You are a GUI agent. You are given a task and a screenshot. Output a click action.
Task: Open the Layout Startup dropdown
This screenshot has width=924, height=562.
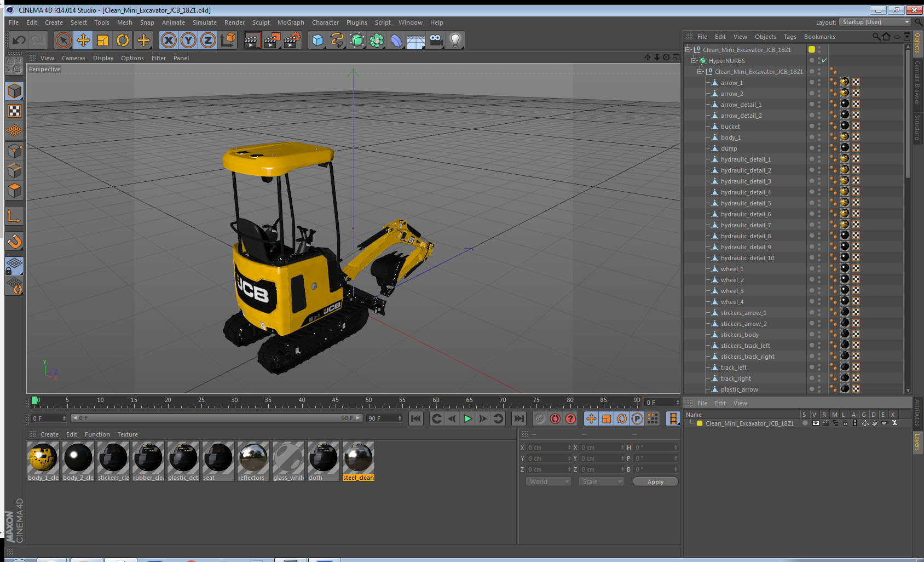(x=875, y=22)
